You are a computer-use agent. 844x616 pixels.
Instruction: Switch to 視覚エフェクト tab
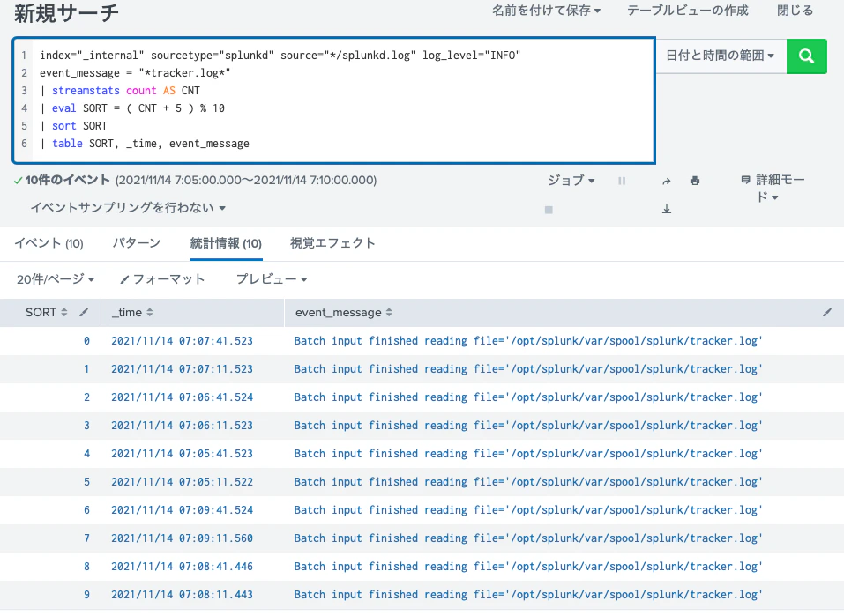pos(332,244)
